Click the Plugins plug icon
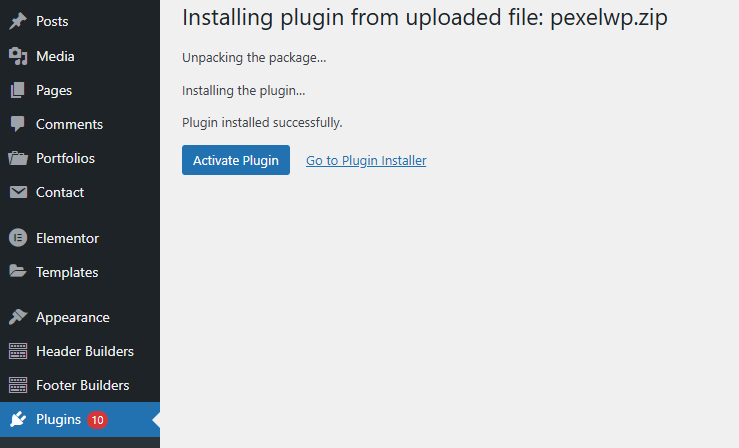Screen dimensions: 739x448 point(18,419)
